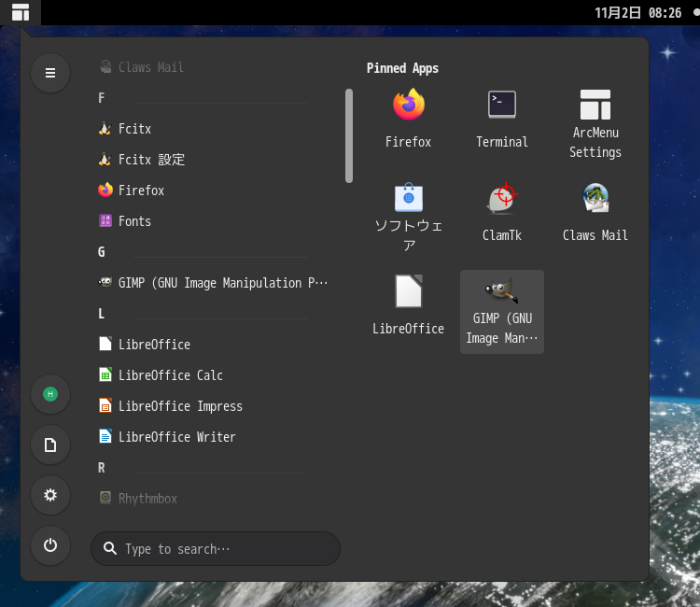Click the ArcMenu button in top panel

[x=21, y=12]
